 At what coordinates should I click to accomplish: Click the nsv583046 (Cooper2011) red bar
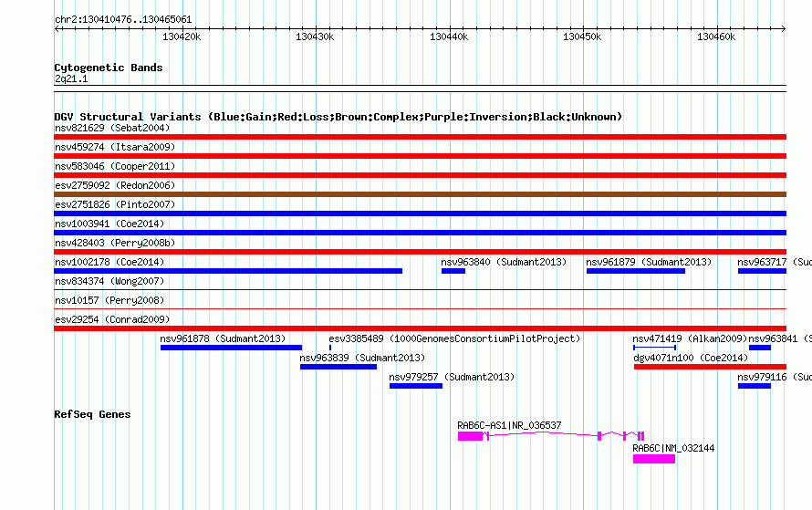(420, 175)
